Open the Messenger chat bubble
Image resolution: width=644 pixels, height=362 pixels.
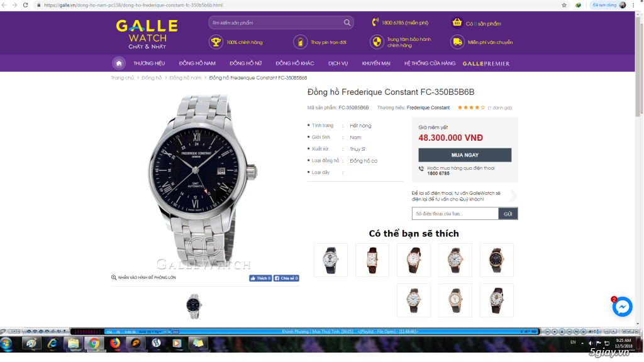click(622, 307)
